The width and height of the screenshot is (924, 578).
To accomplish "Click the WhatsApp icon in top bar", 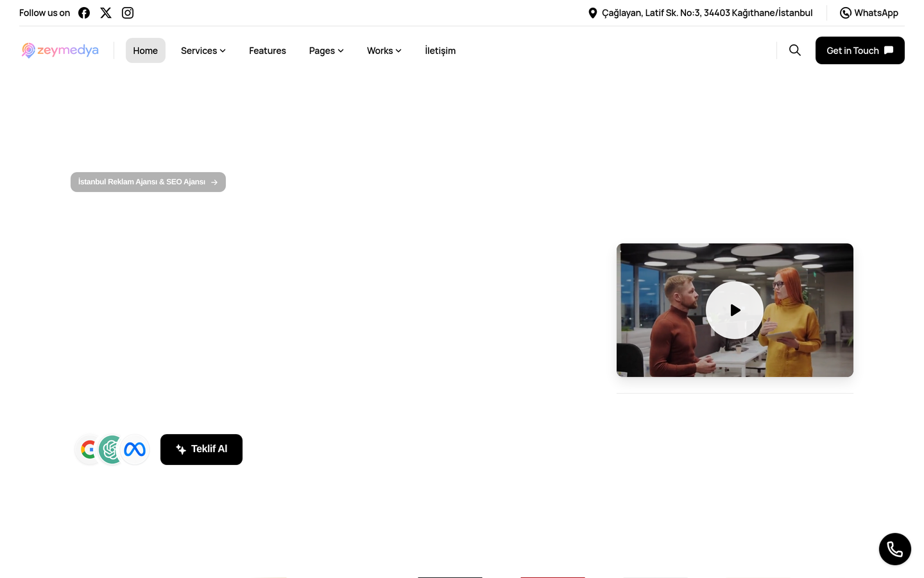I will 846,13.
